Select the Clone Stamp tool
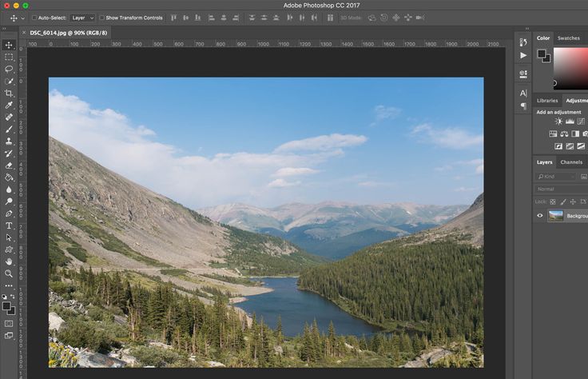Screen dimensions: 588x379 pyautogui.click(x=9, y=141)
